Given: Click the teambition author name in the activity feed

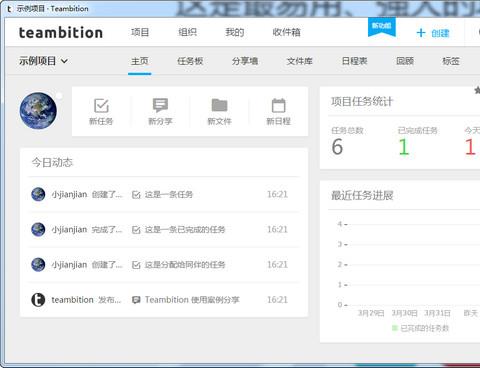Looking at the screenshot, I should tap(72, 300).
